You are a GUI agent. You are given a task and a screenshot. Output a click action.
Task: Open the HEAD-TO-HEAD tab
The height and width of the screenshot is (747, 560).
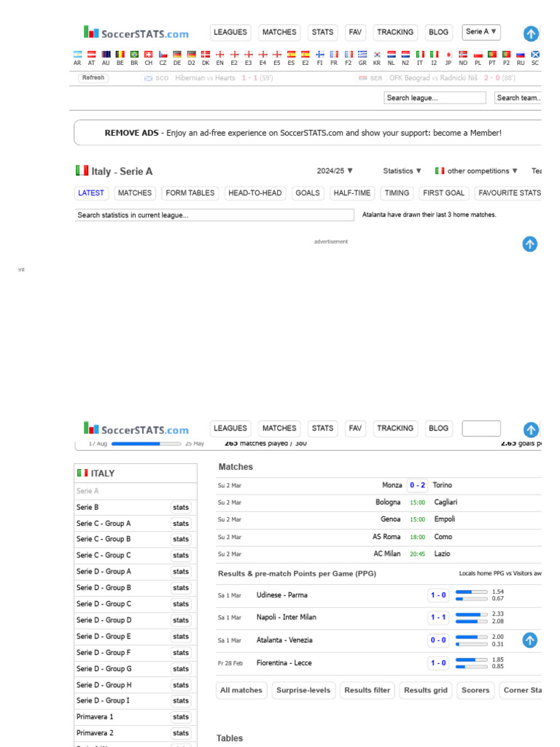tap(254, 193)
